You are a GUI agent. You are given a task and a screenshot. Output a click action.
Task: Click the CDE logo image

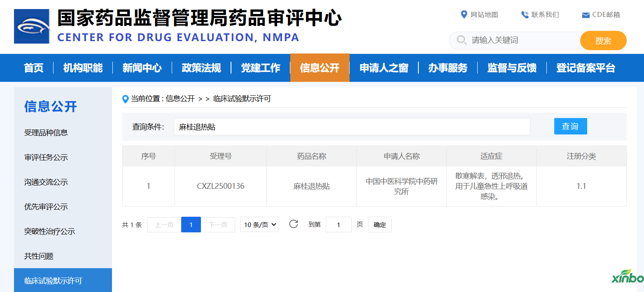pos(32,26)
